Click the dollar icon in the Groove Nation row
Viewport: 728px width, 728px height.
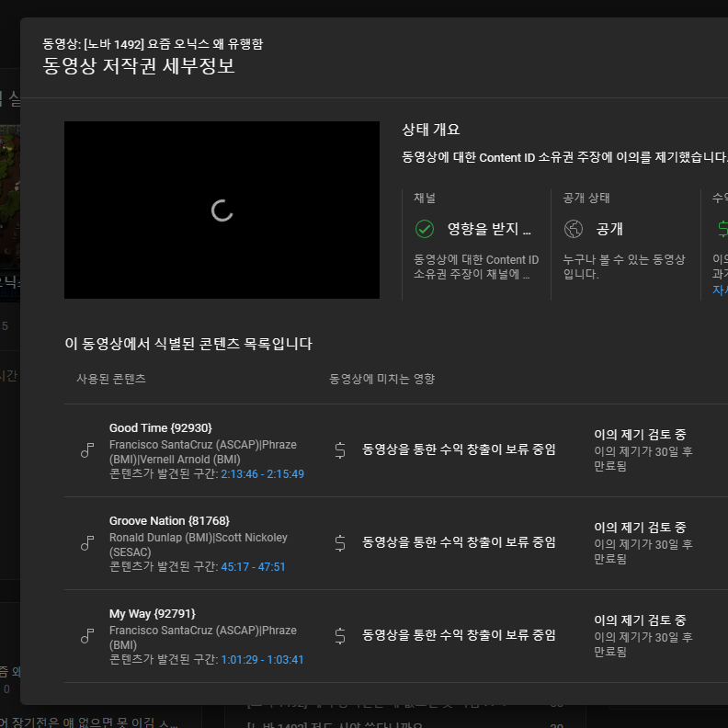[340, 543]
